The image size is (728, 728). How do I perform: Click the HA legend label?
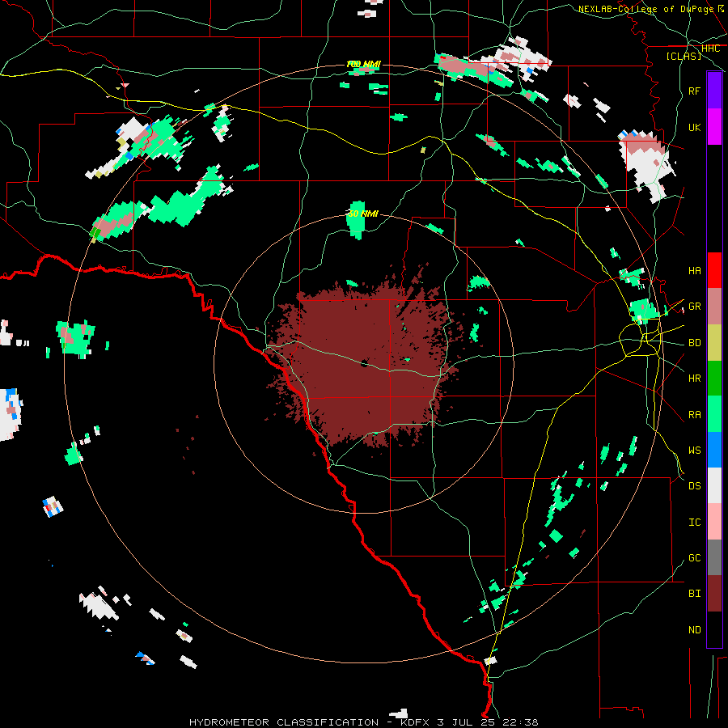tap(695, 271)
